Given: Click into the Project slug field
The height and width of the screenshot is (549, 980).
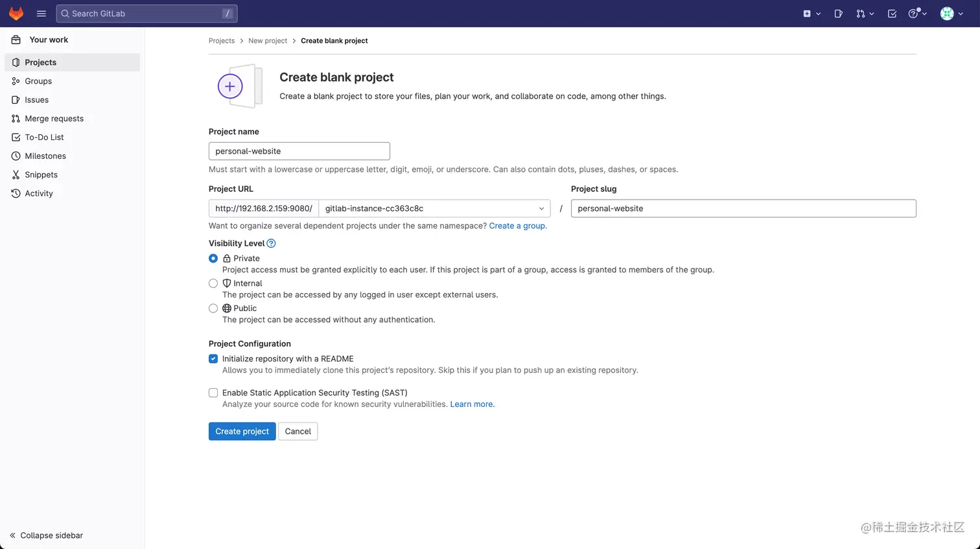Looking at the screenshot, I should (x=743, y=209).
